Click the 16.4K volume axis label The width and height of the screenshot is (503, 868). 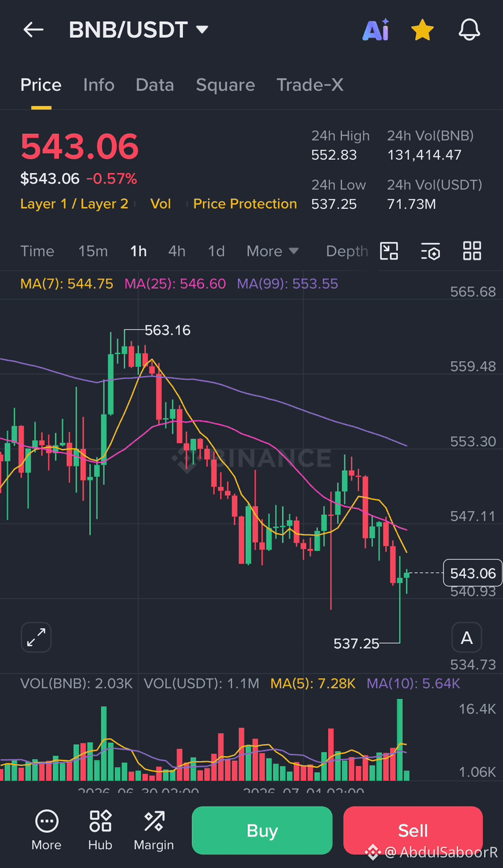click(477, 709)
